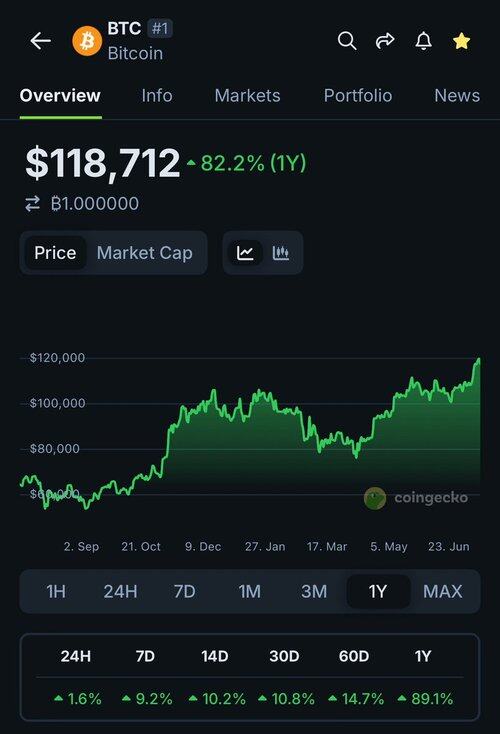Tap the back arrow icon
Image resolution: width=500 pixels, height=734 pixels.
pos(41,41)
